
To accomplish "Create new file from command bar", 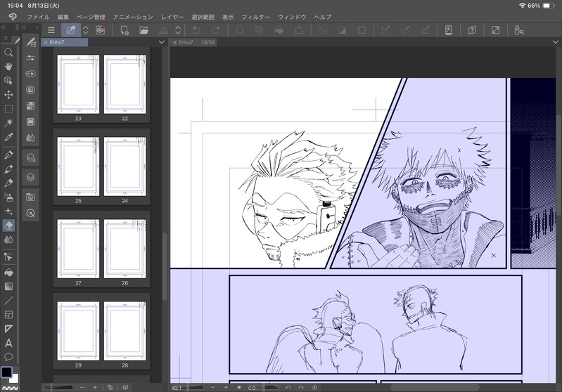I will click(x=124, y=30).
